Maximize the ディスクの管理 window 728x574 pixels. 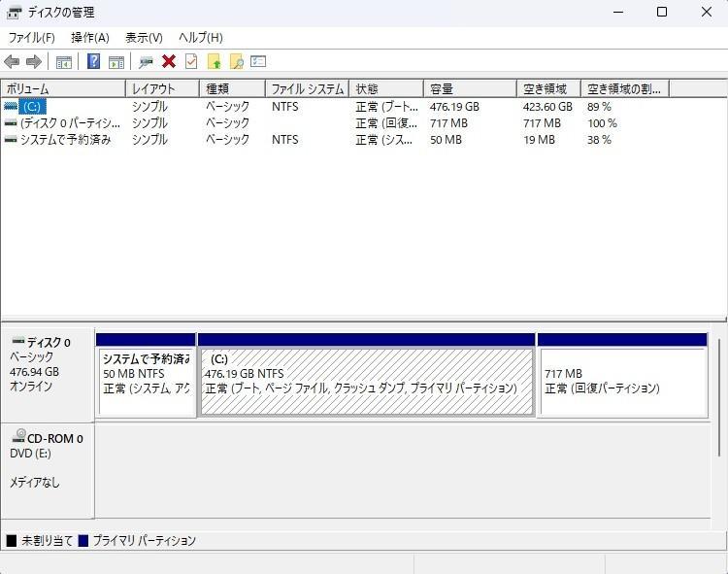click(662, 12)
